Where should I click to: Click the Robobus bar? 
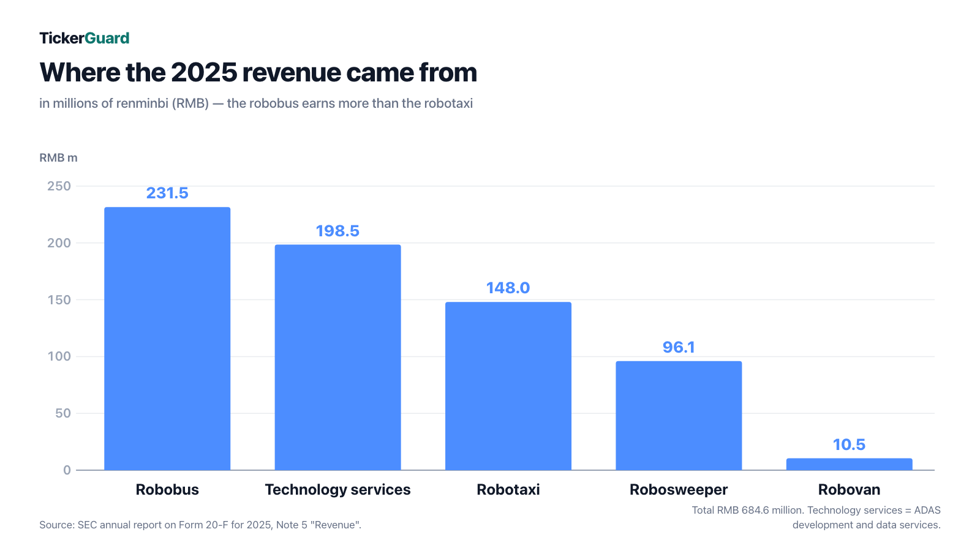(x=167, y=339)
